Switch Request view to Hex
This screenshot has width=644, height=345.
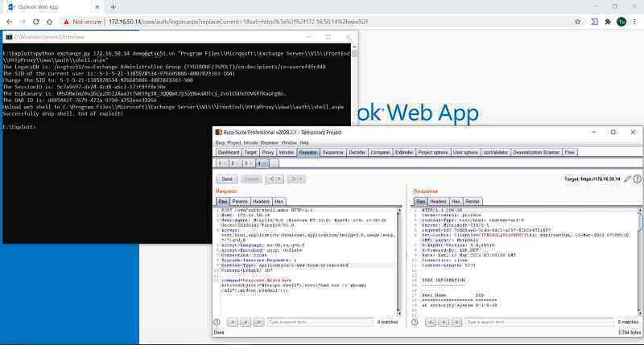tap(279, 201)
